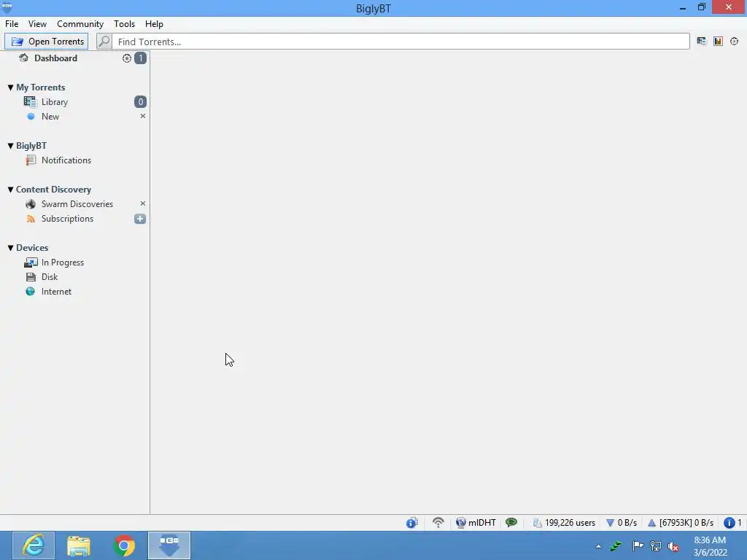Viewport: 747px width, 560px height.
Task: Launch Google Chrome from the taskbar
Action: pos(124,545)
